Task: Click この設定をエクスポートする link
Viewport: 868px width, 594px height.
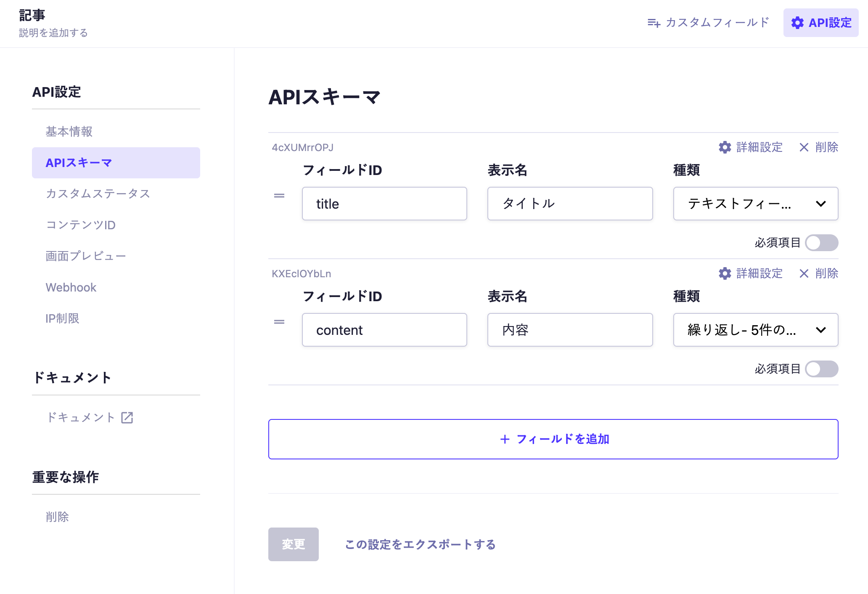Action: click(420, 544)
